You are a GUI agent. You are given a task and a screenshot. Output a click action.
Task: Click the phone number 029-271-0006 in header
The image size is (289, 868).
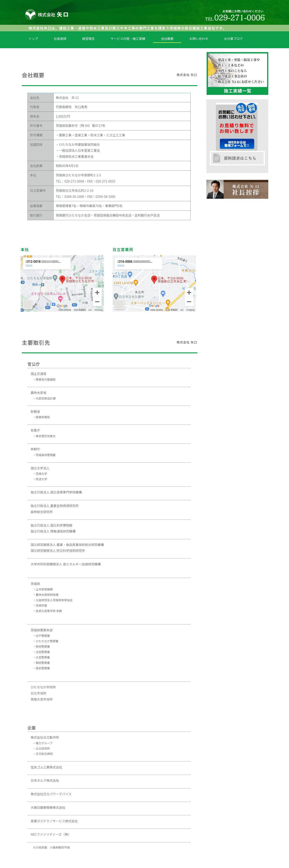(x=239, y=18)
